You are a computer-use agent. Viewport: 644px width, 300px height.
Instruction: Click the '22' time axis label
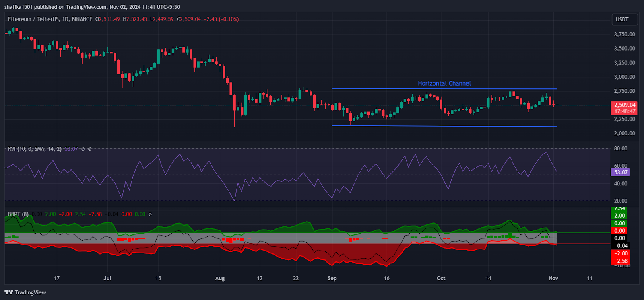[x=296, y=278]
